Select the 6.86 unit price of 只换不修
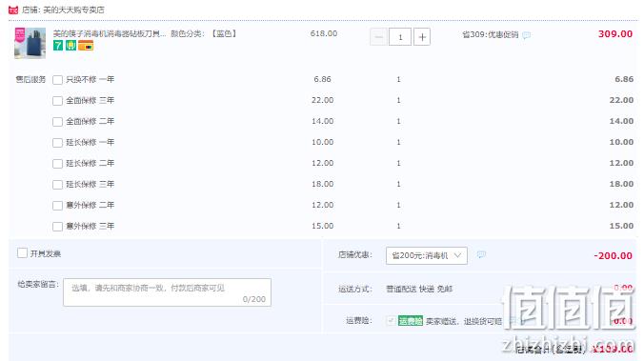The height and width of the screenshot is (361, 644). point(322,79)
